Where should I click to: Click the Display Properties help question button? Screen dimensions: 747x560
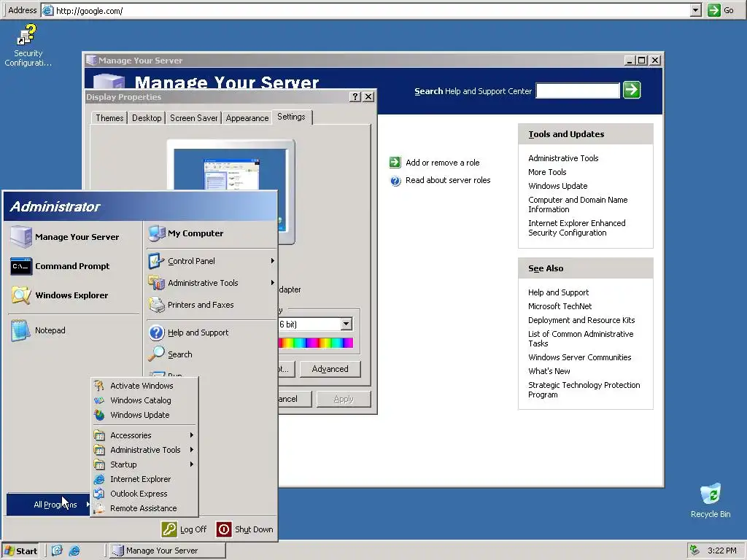355,97
